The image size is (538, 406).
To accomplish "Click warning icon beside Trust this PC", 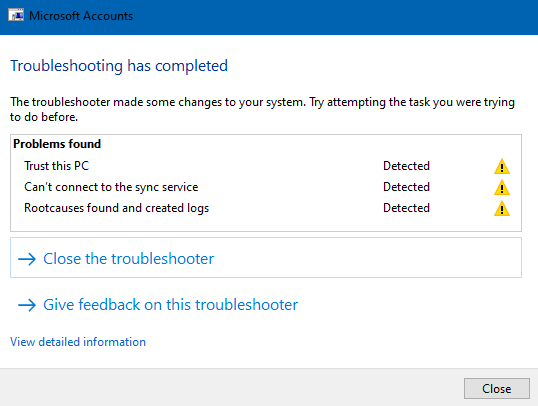I will pos(502,166).
